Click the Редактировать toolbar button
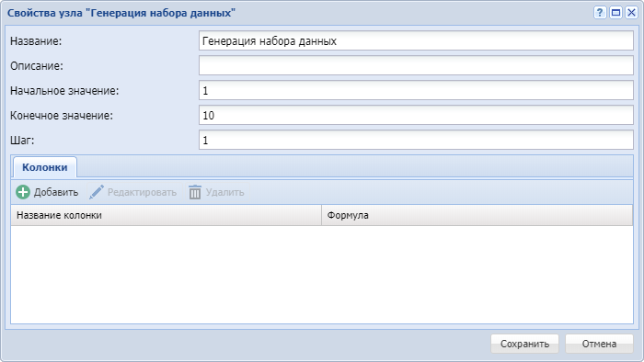This screenshot has height=362, width=644. pos(133,192)
